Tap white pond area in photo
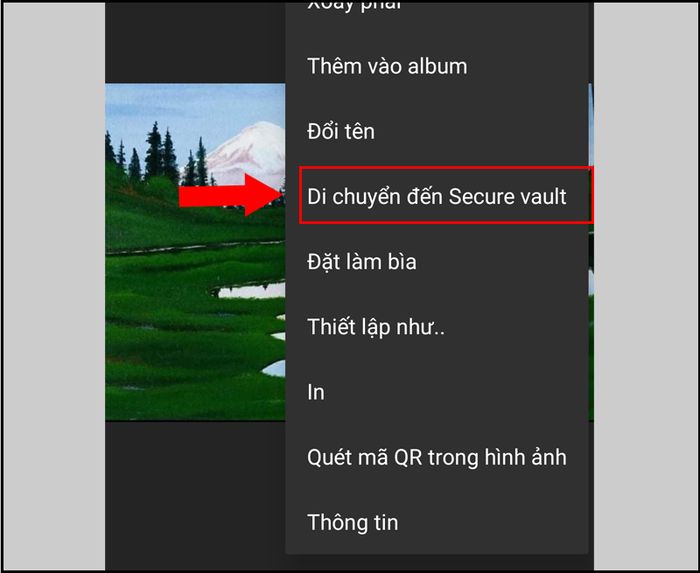 tap(253, 291)
